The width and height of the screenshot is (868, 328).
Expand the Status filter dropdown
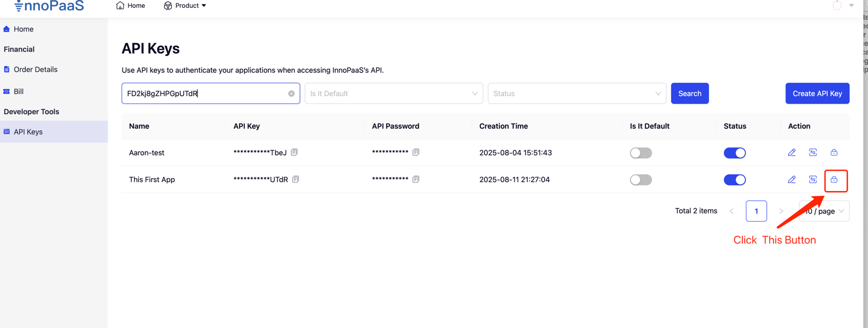(576, 94)
